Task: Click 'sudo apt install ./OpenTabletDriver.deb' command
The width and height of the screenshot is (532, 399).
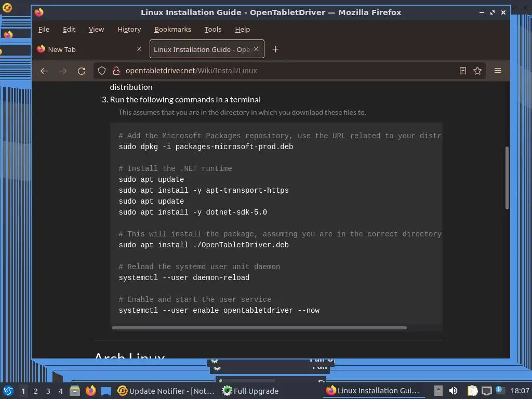Action: [x=204, y=245]
